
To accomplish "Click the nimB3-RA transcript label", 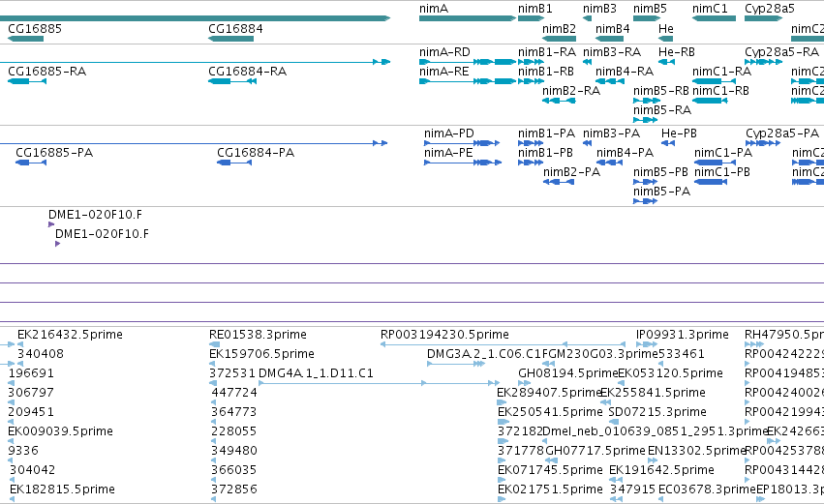I will click(612, 52).
